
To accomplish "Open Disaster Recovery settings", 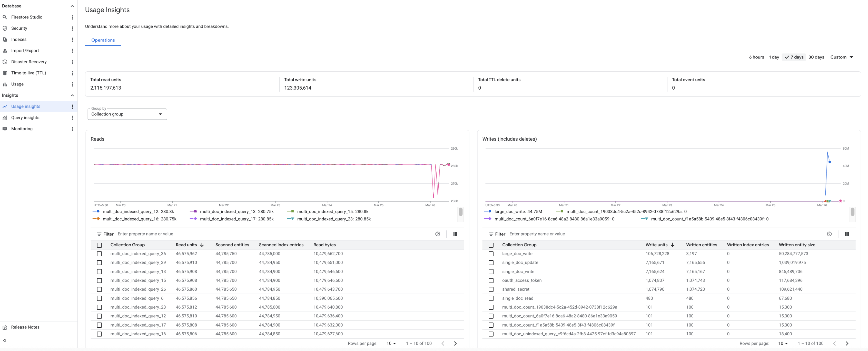I will (x=29, y=62).
